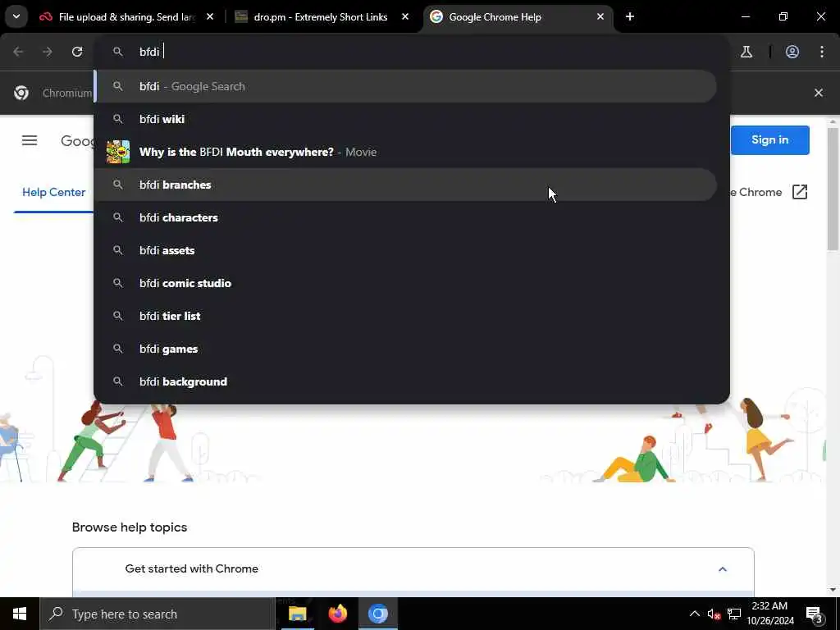Image resolution: width=840 pixels, height=630 pixels.
Task: Open the Why is the BFDI Mouth everywhere suggestion
Action: click(405, 152)
